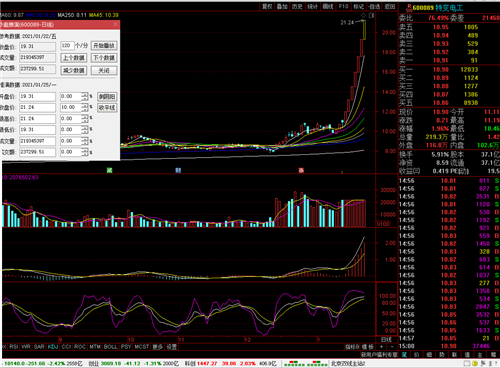Click the plus zoom button near 日线
Viewport: 500px width, 368px height.
click(381, 347)
